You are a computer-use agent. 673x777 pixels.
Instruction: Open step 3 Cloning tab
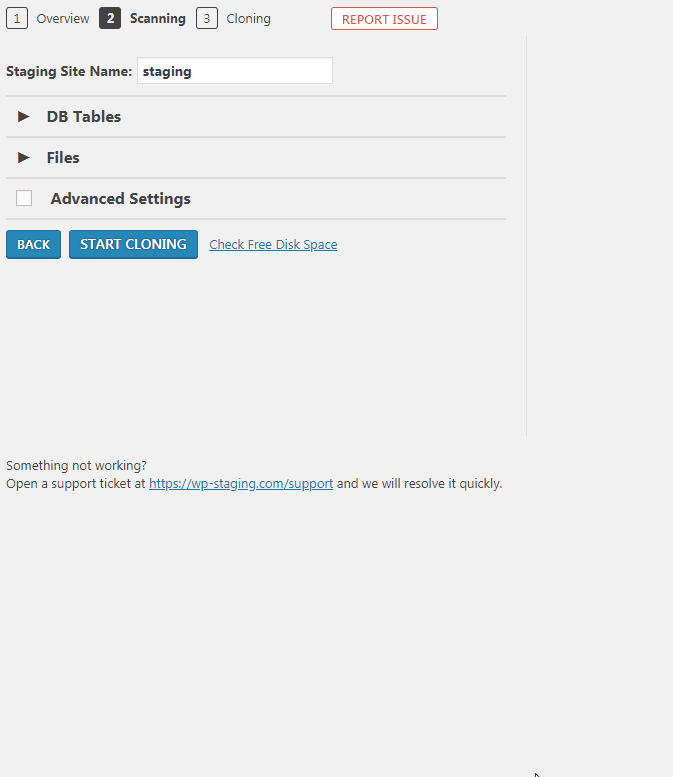(x=233, y=19)
